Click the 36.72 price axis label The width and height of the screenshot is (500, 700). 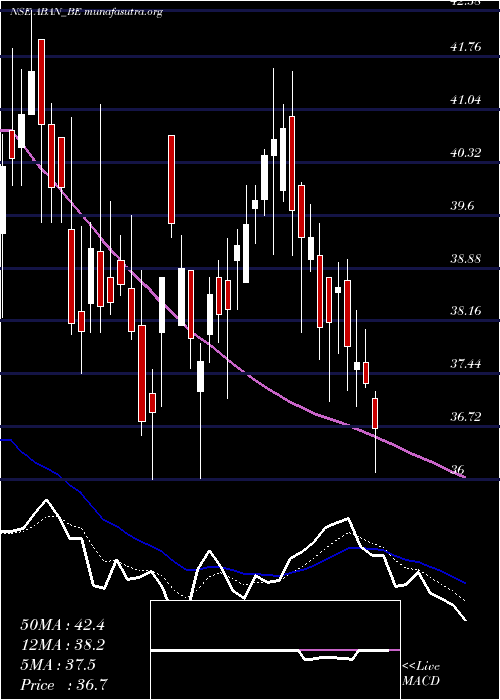(467, 417)
